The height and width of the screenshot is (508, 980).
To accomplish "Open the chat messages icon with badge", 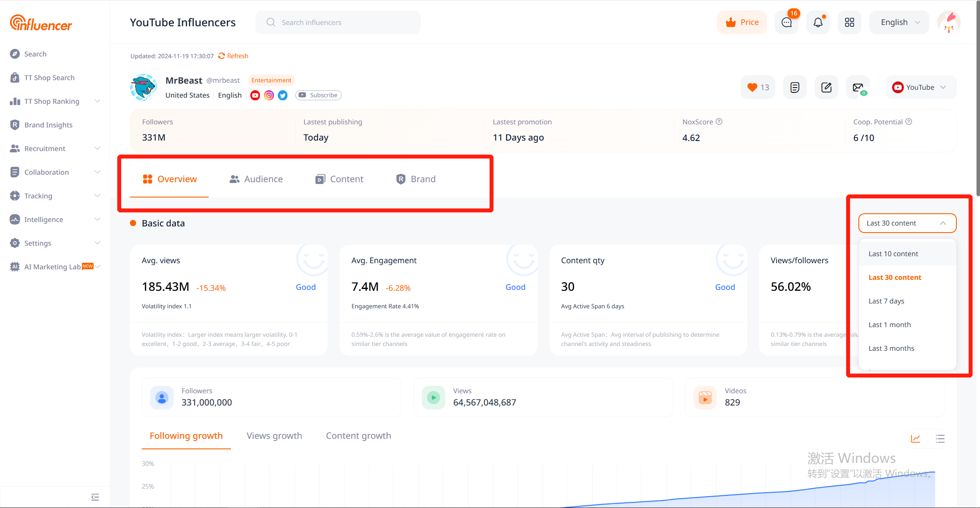I will pyautogui.click(x=786, y=22).
